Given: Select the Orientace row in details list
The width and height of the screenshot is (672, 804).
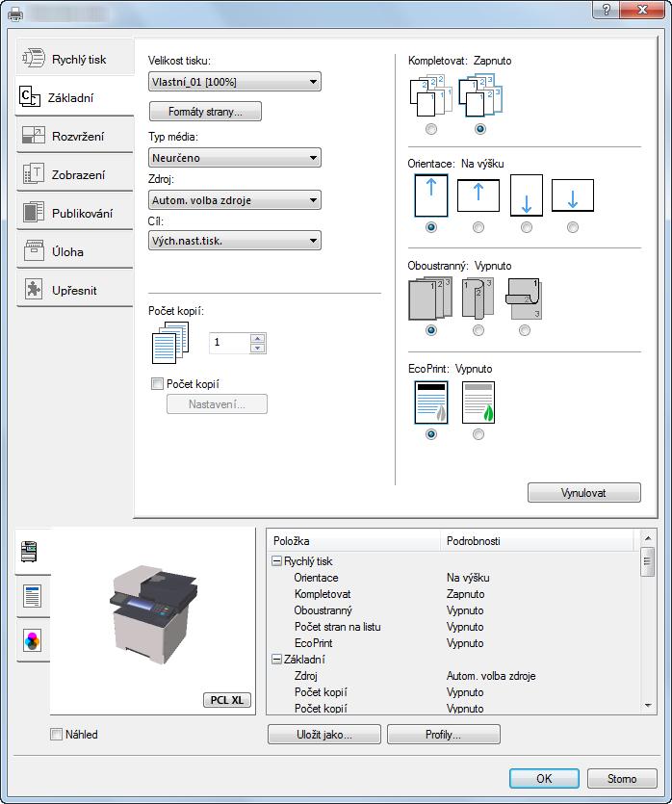Looking at the screenshot, I should click(x=453, y=578).
